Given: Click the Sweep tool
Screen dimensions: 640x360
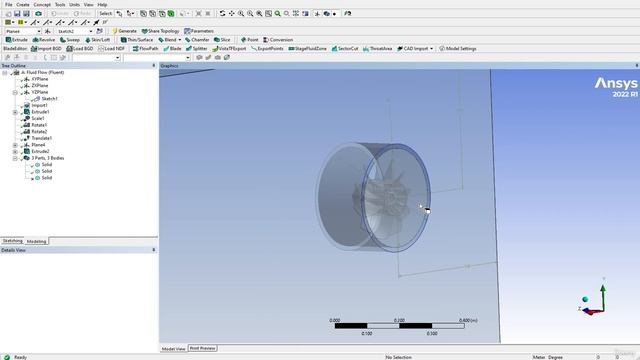Looking at the screenshot, I should tap(70, 40).
